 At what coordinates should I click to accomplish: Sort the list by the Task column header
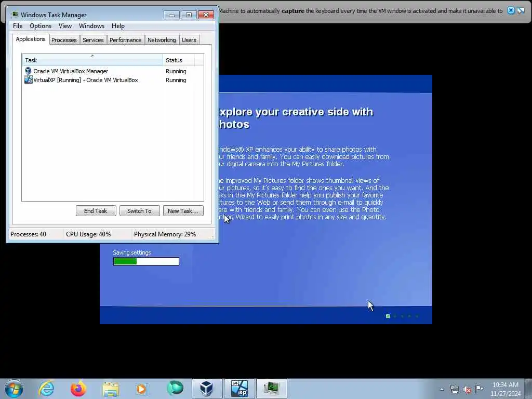[92, 60]
